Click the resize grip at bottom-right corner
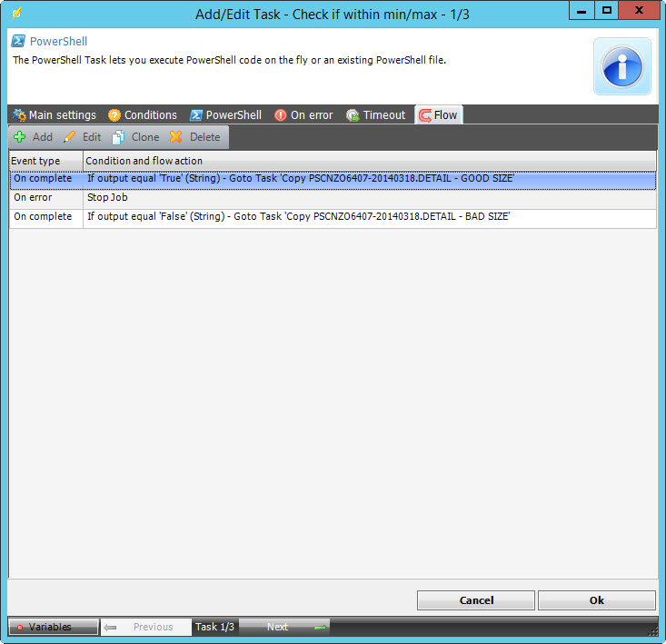Viewport: 666px width, 644px height. [652, 629]
